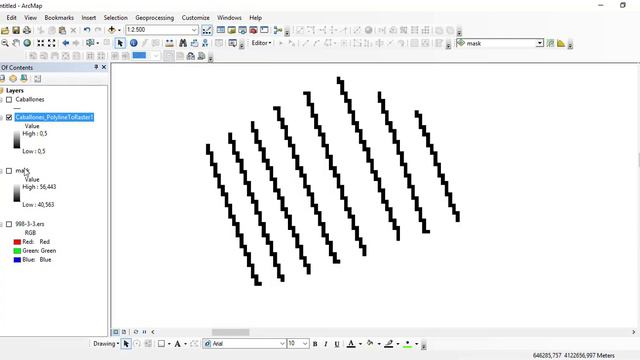Show the 998-3-3.ers layer
640x360 pixels.
point(9,224)
